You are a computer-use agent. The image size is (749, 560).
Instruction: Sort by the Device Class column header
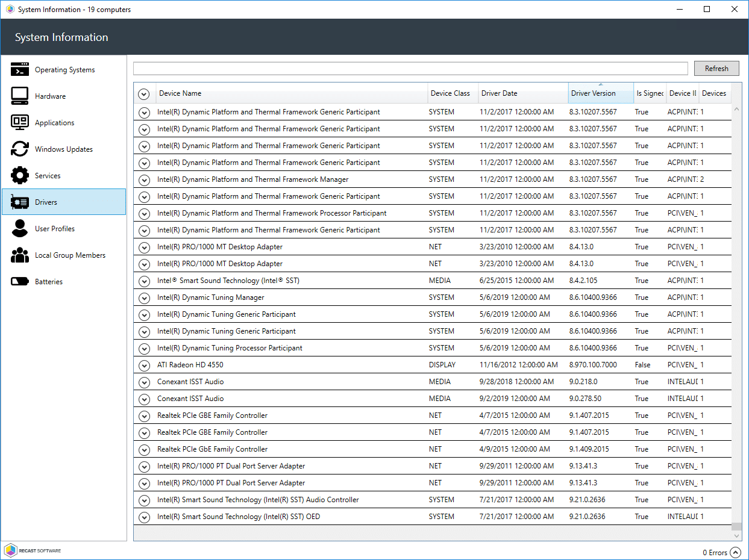pos(453,93)
